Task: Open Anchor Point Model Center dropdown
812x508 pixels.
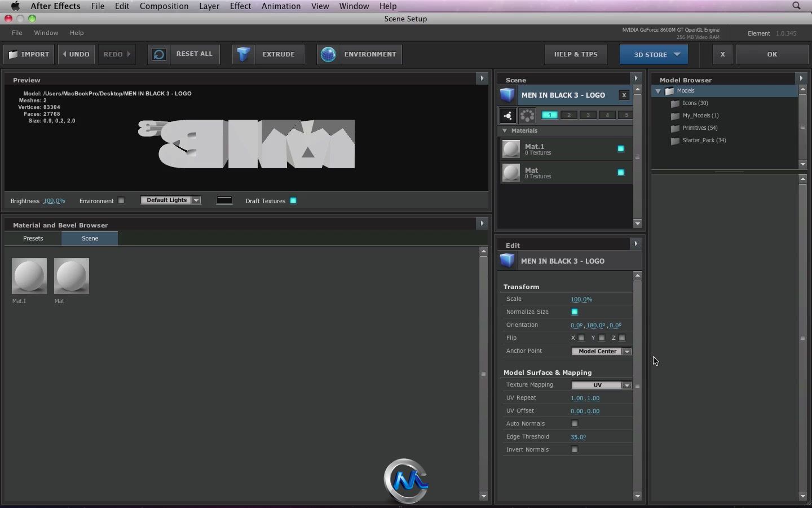Action: coord(601,351)
